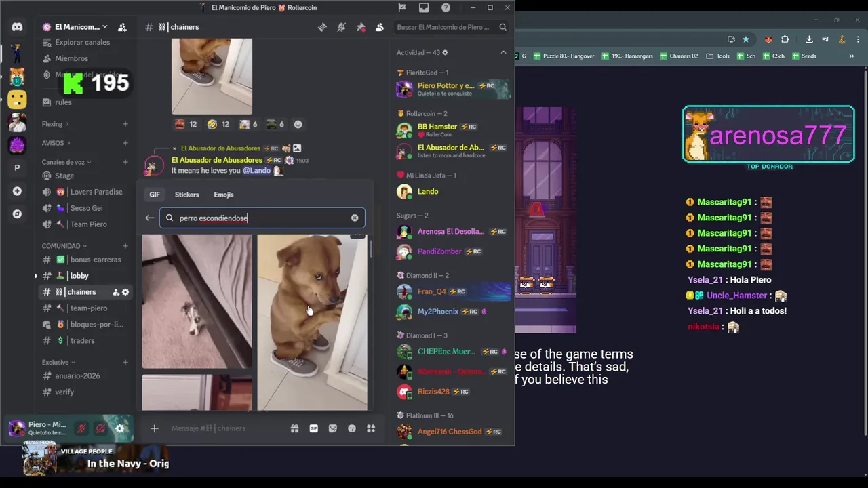Open the discover servers compass icon
This screenshot has width=868, height=488.
point(17,214)
